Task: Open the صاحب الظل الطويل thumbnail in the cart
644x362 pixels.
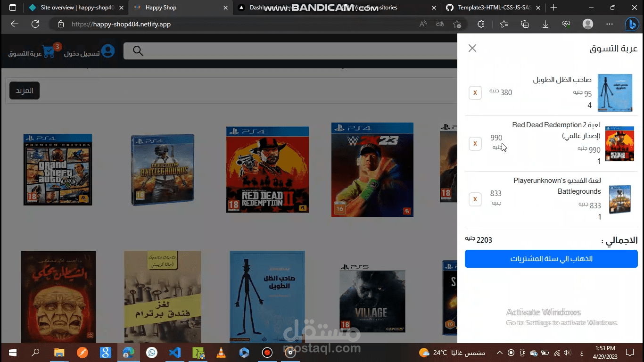Action: tap(615, 93)
